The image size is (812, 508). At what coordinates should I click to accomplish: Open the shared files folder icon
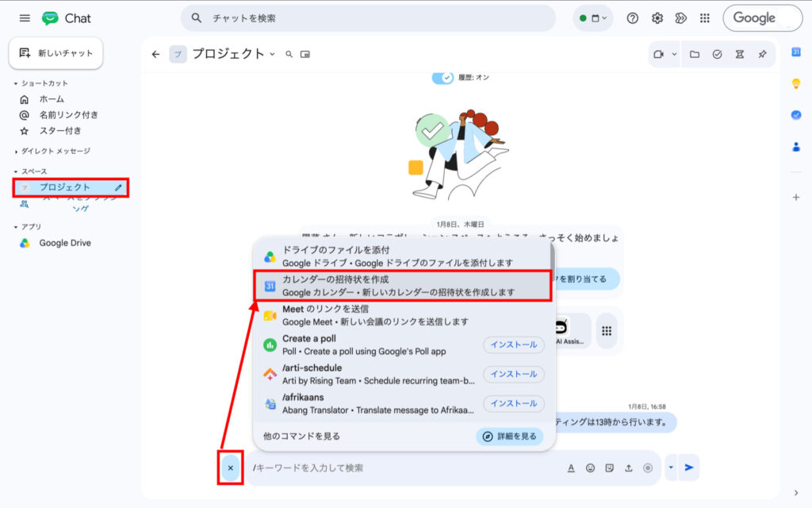tap(695, 54)
